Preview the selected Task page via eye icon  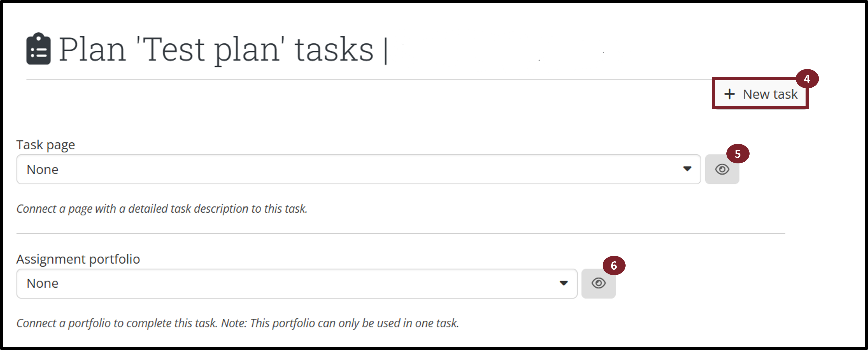point(722,169)
